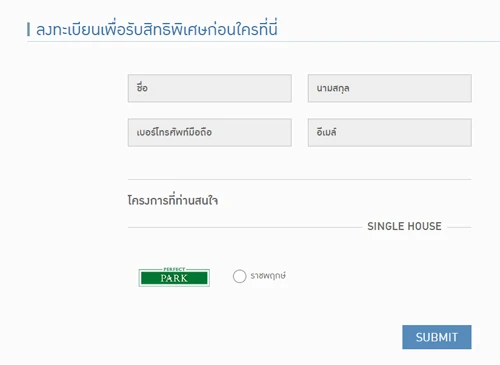This screenshot has width=500, height=365.
Task: Click the SUBMIT button label text
Action: (437, 337)
